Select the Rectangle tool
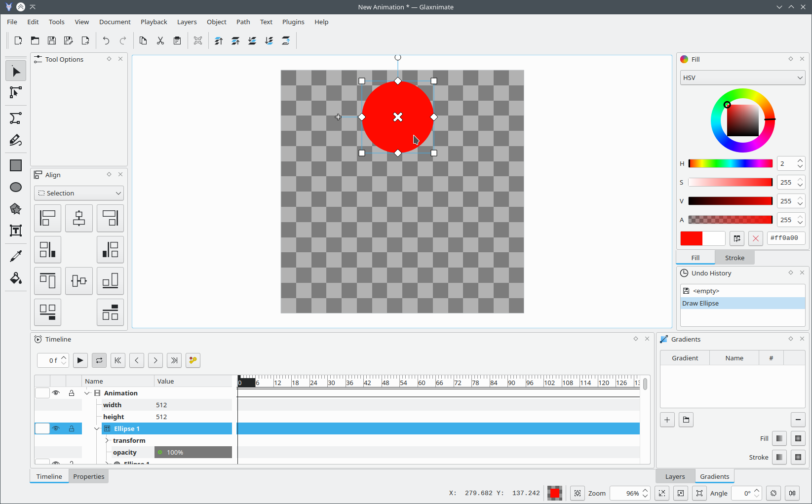The image size is (812, 504). click(16, 165)
